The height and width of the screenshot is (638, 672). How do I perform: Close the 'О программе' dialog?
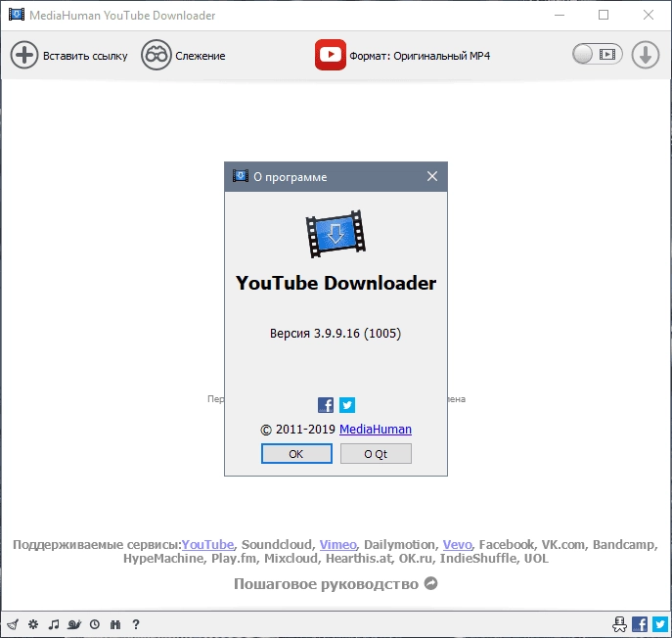(432, 176)
